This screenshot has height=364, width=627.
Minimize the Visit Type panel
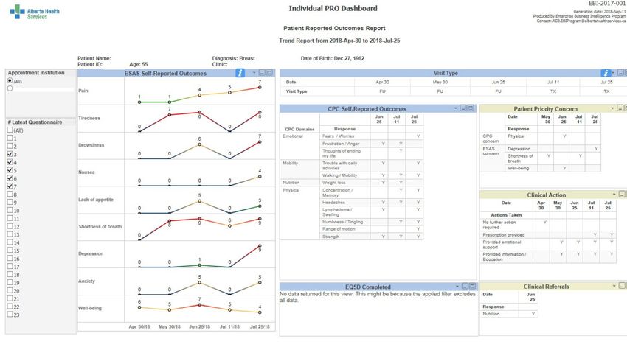pos(620,73)
